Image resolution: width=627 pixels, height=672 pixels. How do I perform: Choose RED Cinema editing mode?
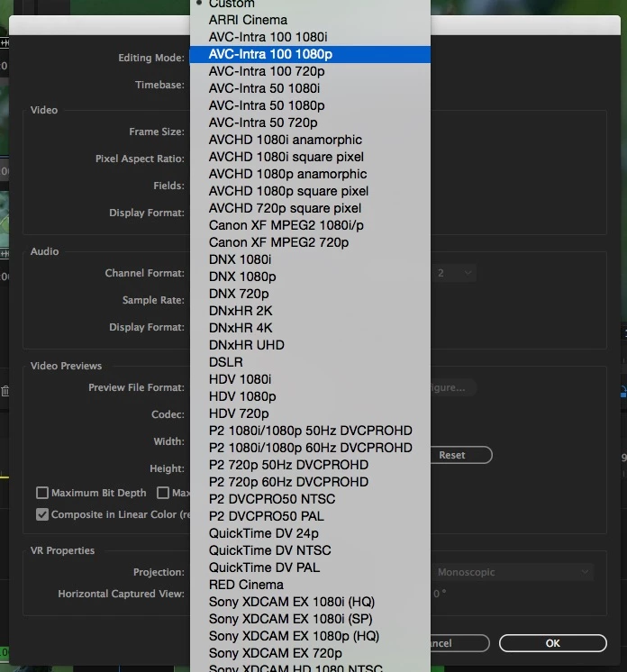pos(310,585)
